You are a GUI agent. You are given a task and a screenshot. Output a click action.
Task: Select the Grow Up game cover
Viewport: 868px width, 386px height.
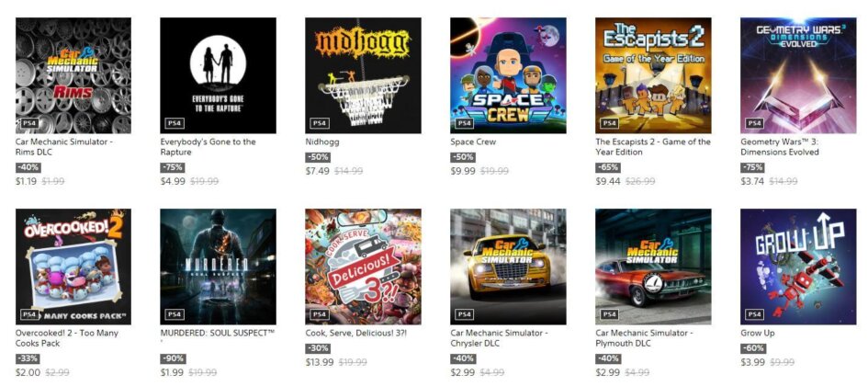point(798,267)
